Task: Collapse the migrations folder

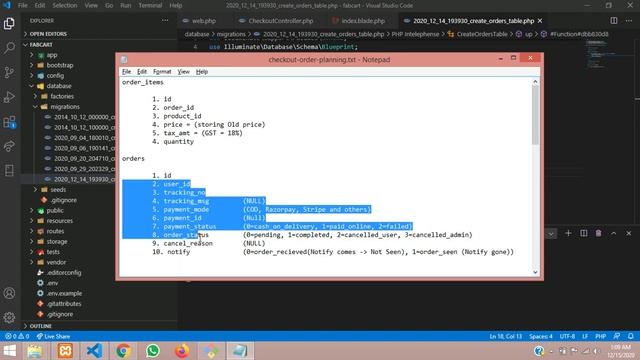Action: point(68,107)
